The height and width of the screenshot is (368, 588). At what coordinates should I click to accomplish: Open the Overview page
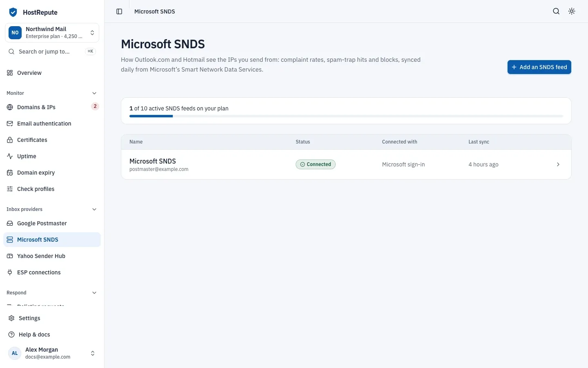pyautogui.click(x=52, y=73)
